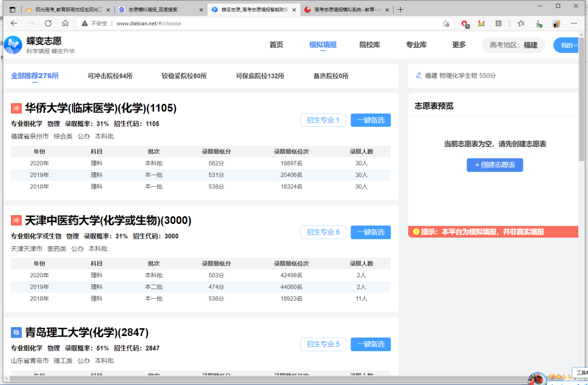Click 一键备选 for 天津中医药大学
This screenshot has width=588, height=385.
(x=371, y=232)
